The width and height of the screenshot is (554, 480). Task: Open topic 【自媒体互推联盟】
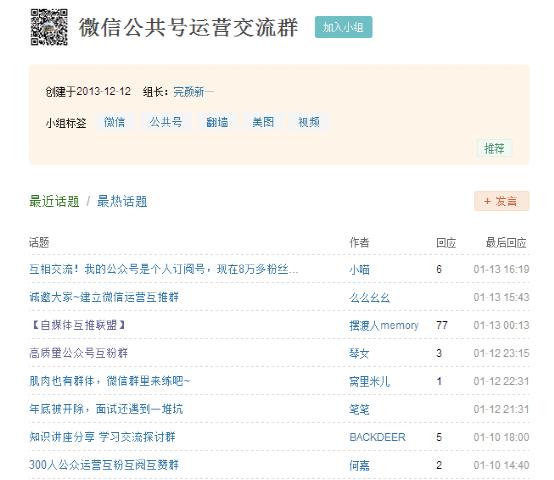[78, 325]
